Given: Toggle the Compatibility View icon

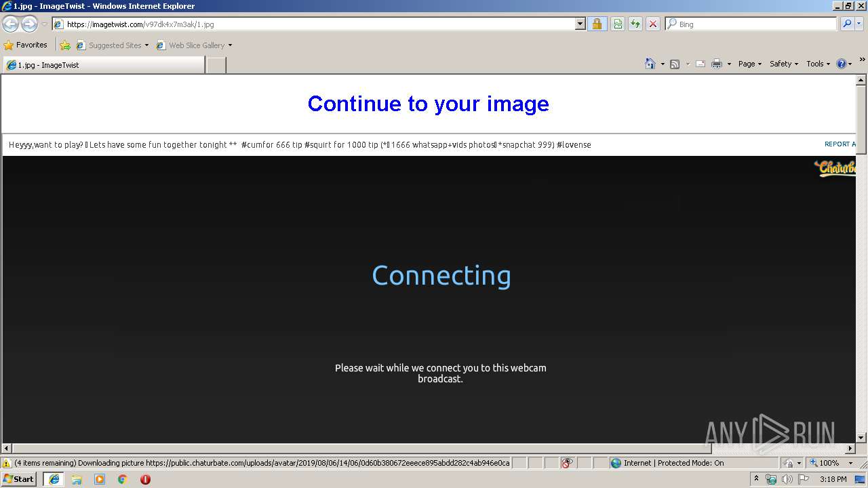Looking at the screenshot, I should (x=618, y=24).
